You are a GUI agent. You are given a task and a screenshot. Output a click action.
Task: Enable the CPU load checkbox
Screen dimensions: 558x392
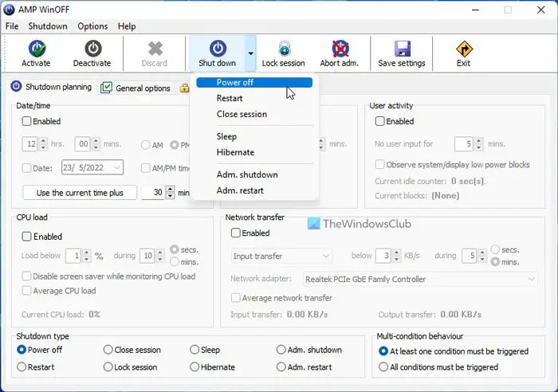tap(26, 237)
